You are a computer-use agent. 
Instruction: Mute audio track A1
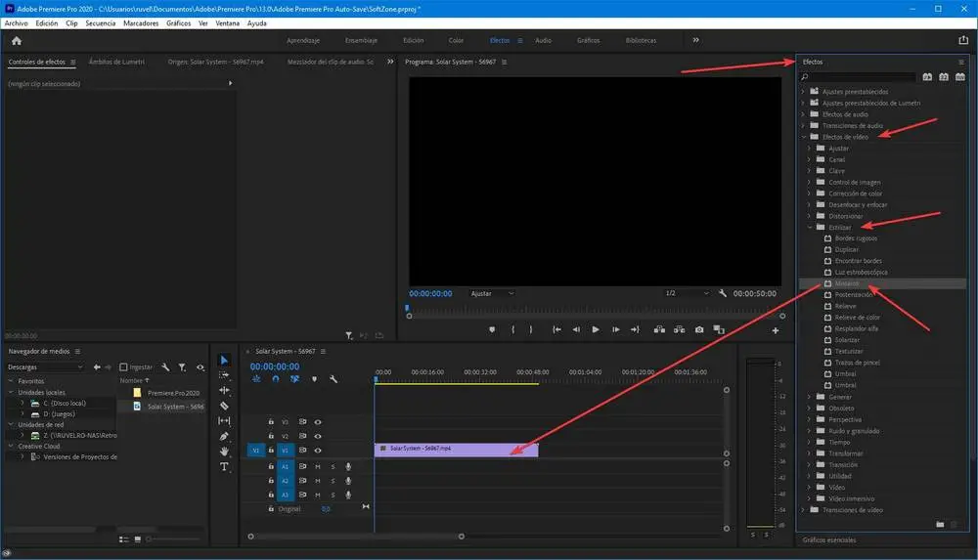[x=318, y=467]
